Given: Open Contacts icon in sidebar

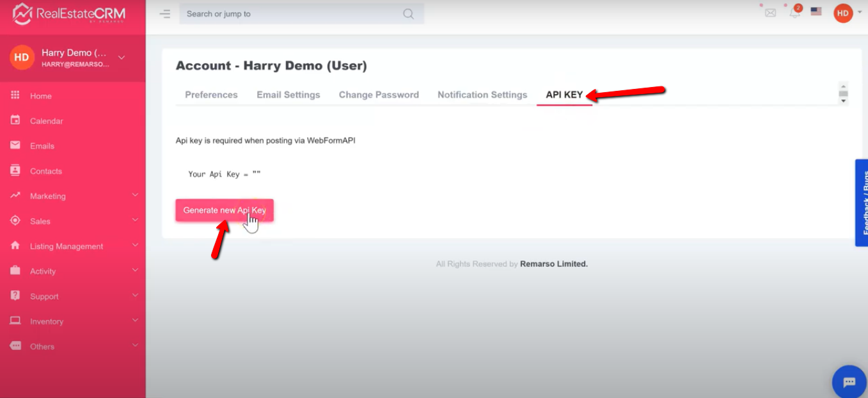Looking at the screenshot, I should pyautogui.click(x=15, y=171).
